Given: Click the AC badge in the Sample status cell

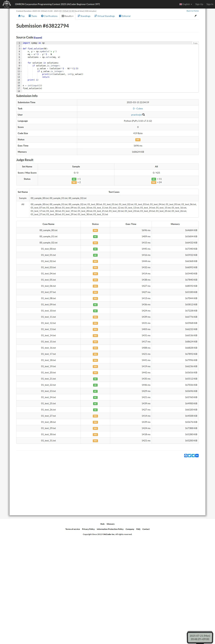Looking at the screenshot, I should (74, 179).
